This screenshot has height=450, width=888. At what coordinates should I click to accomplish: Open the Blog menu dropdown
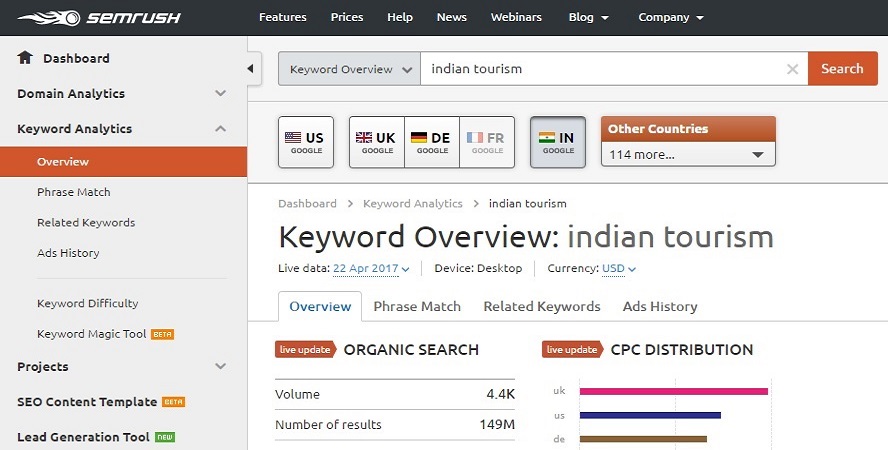(588, 18)
